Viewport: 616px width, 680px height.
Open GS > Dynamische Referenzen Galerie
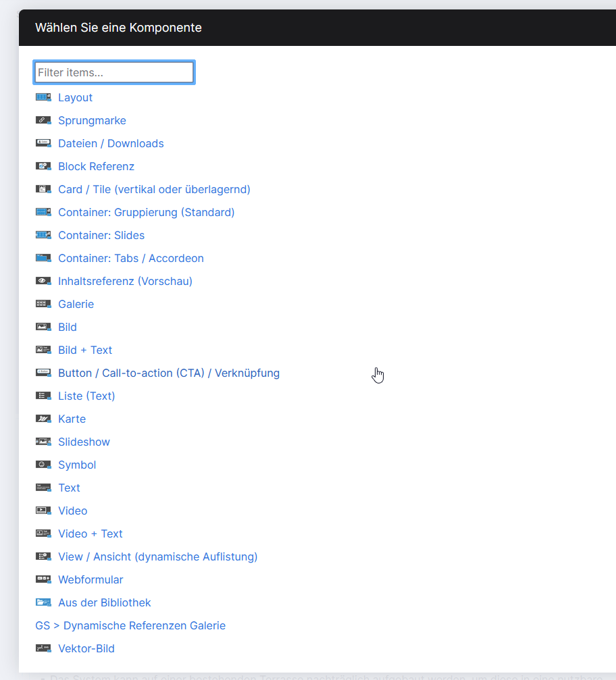(x=130, y=625)
